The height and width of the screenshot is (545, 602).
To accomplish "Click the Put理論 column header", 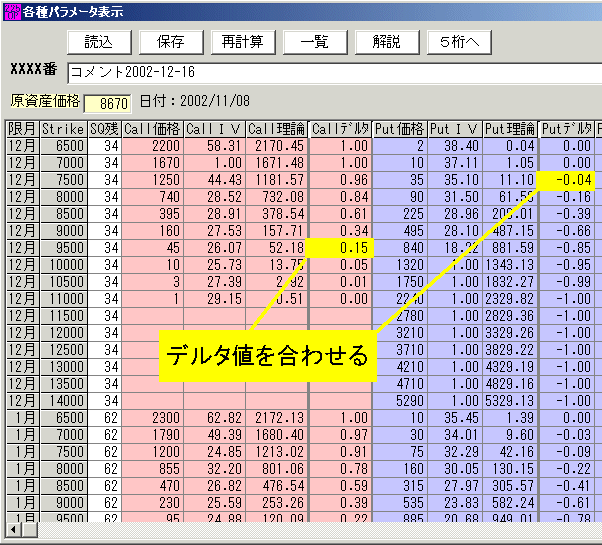I will click(x=510, y=129).
